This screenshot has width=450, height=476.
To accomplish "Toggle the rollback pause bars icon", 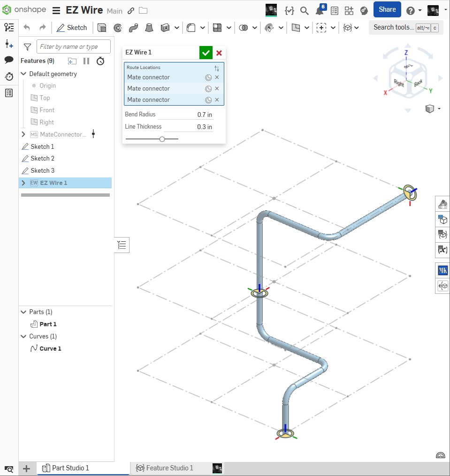I will coord(86,61).
